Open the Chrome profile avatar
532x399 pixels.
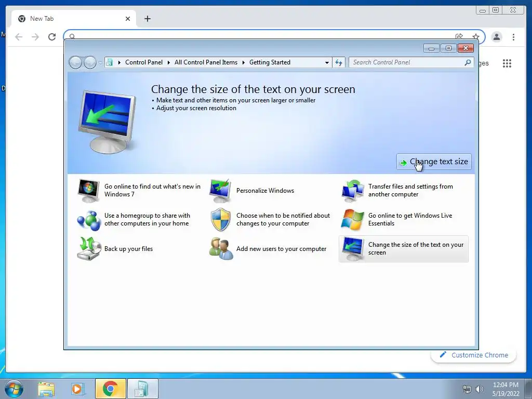tap(497, 37)
